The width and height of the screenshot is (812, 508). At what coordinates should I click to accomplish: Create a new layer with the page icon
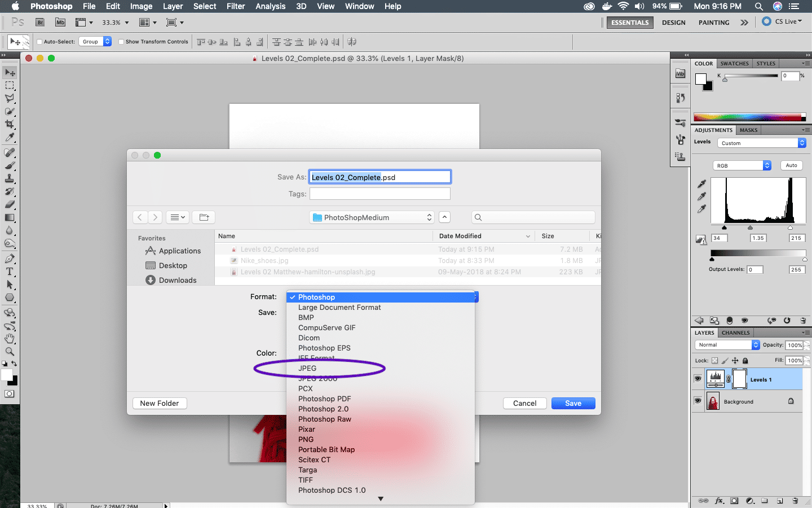point(780,501)
